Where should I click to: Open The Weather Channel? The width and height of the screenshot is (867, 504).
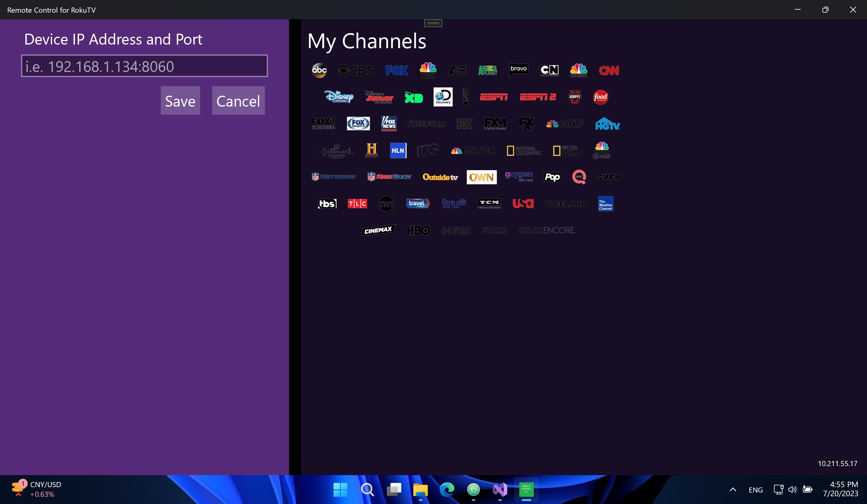(x=605, y=203)
